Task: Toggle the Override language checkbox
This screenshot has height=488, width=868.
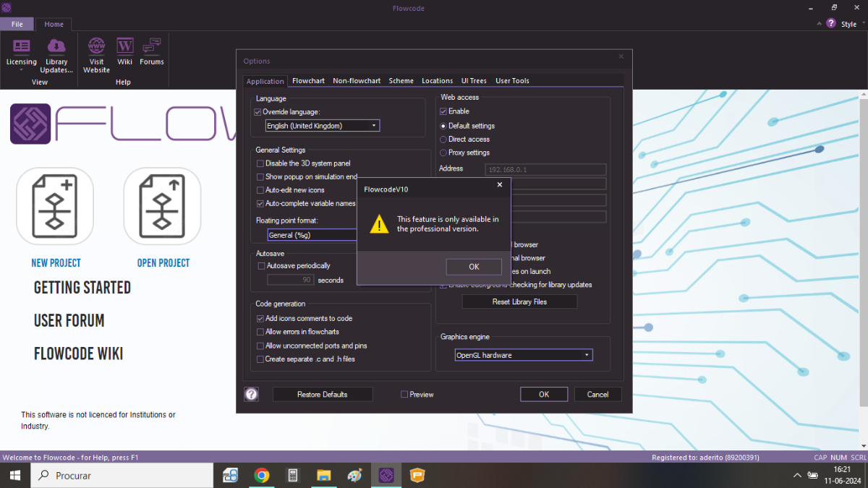Action: (258, 112)
